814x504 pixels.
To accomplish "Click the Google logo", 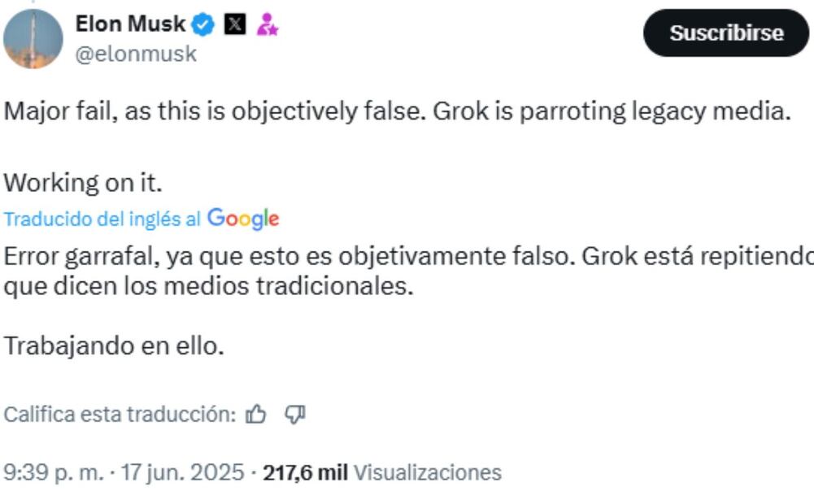I will click(x=243, y=219).
